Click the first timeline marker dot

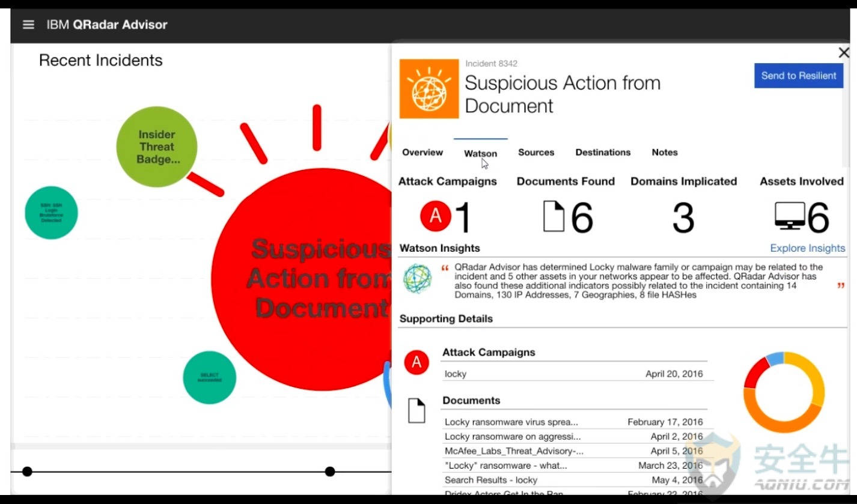[27, 472]
